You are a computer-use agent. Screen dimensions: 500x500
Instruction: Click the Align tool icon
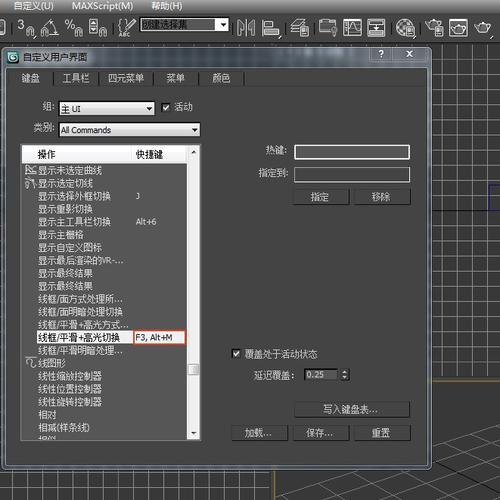coord(271,27)
